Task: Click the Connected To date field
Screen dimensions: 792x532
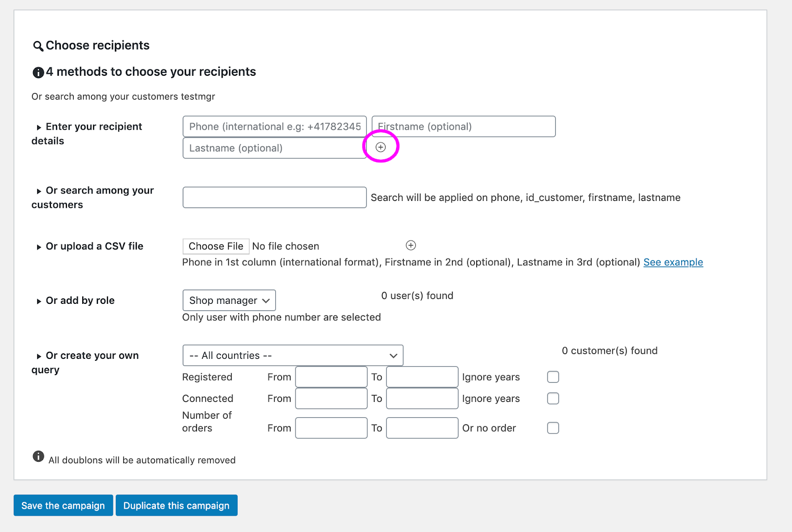Action: click(x=422, y=398)
